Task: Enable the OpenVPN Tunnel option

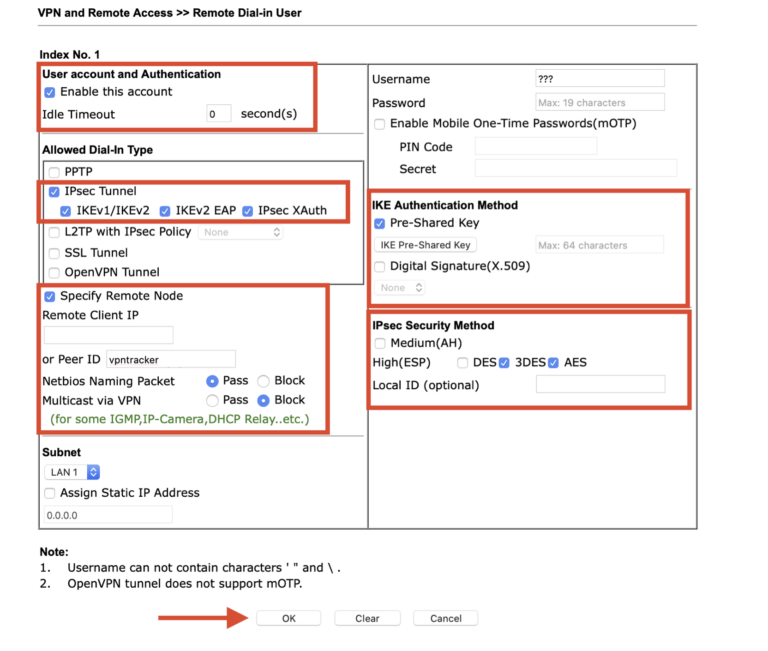Action: tap(54, 273)
